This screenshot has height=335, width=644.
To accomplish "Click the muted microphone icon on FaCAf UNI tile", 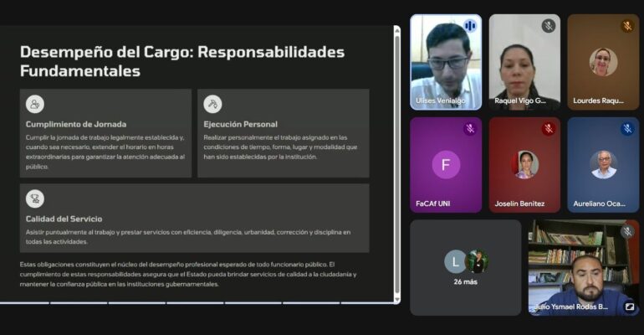I will click(x=470, y=129).
